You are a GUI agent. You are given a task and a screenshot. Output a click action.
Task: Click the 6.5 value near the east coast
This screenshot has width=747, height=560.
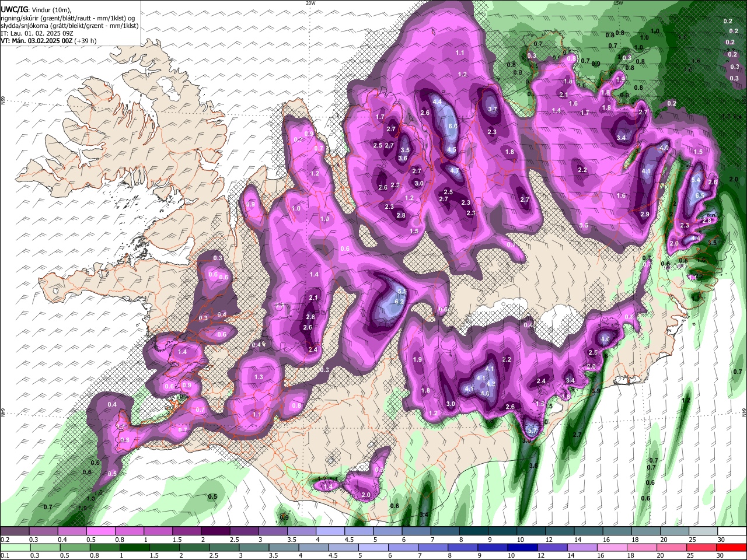(700, 195)
